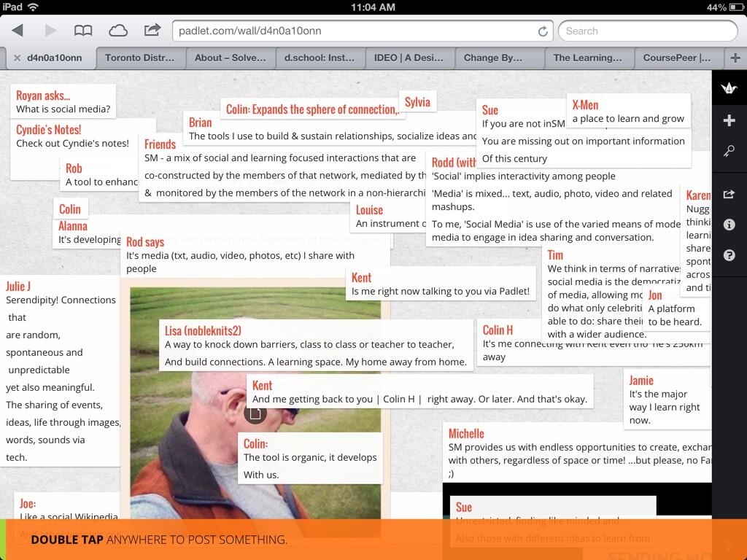Switch to the CoursePeer |... tab
Viewport: 747px width, 560px height.
(677, 58)
